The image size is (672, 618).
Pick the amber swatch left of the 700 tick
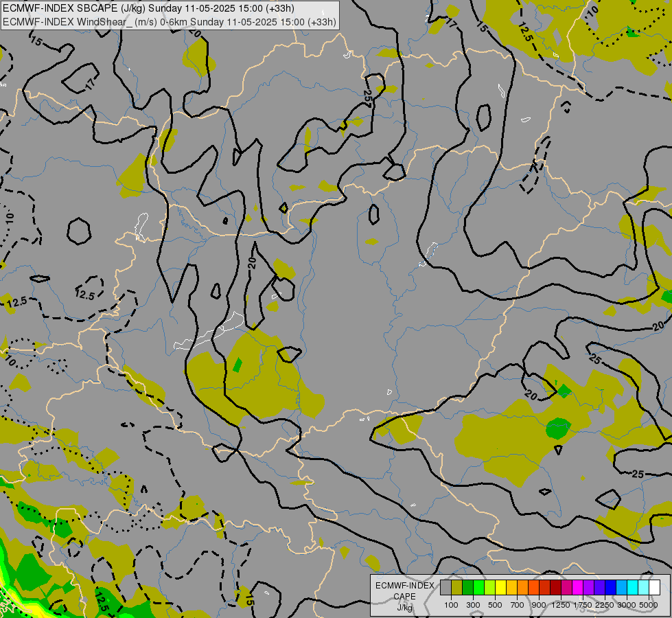[511, 587]
